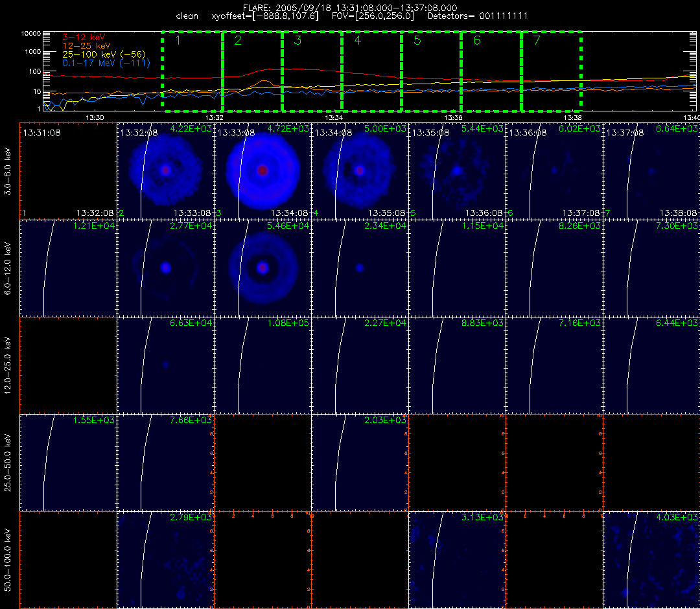Screen dimensions: 700x609
Task: Open the 3.0-6.0 keV image labeled 6.02E+03
Action: tap(554, 171)
